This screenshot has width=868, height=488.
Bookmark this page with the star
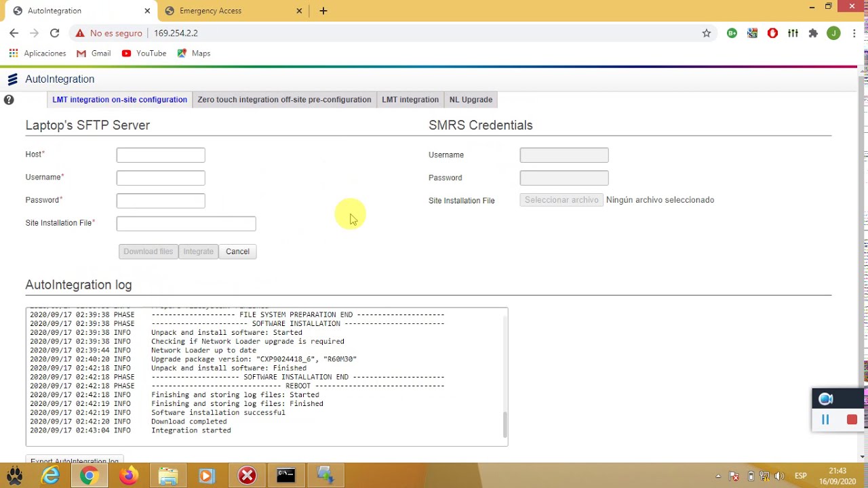click(707, 33)
